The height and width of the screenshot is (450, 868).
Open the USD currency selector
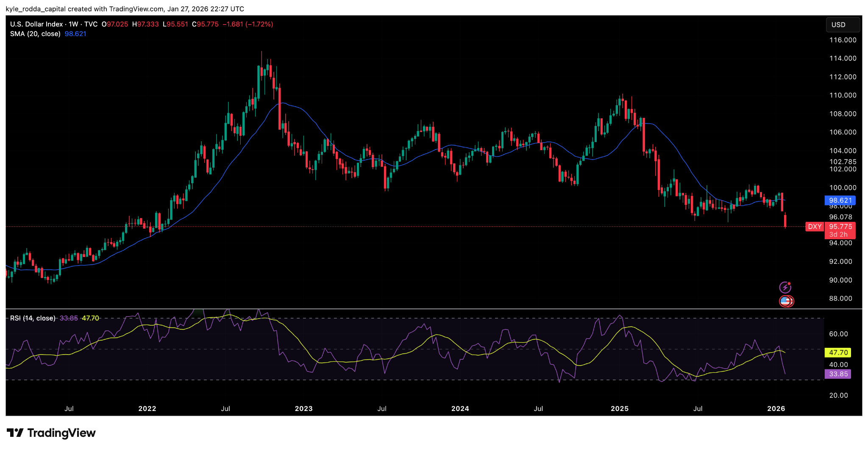843,25
